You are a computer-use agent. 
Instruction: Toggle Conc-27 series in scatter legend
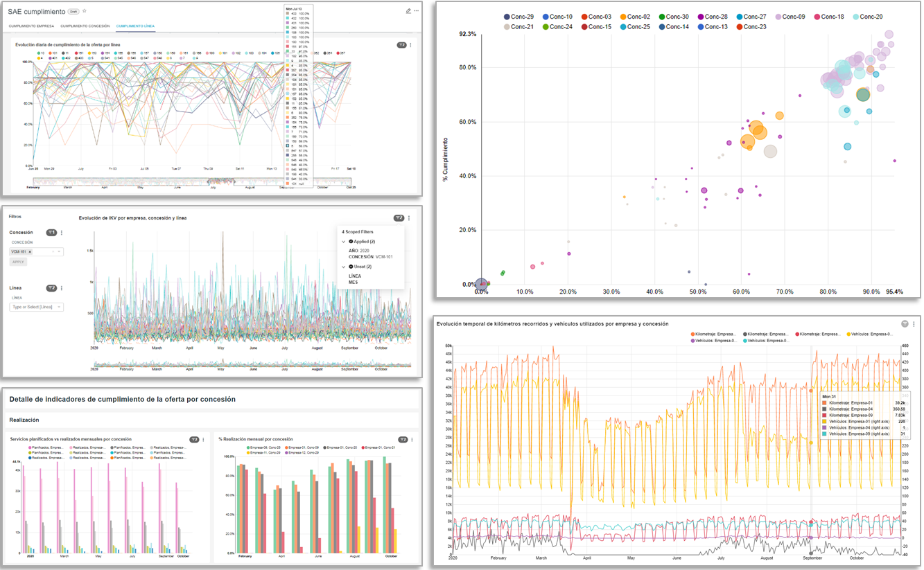click(751, 16)
